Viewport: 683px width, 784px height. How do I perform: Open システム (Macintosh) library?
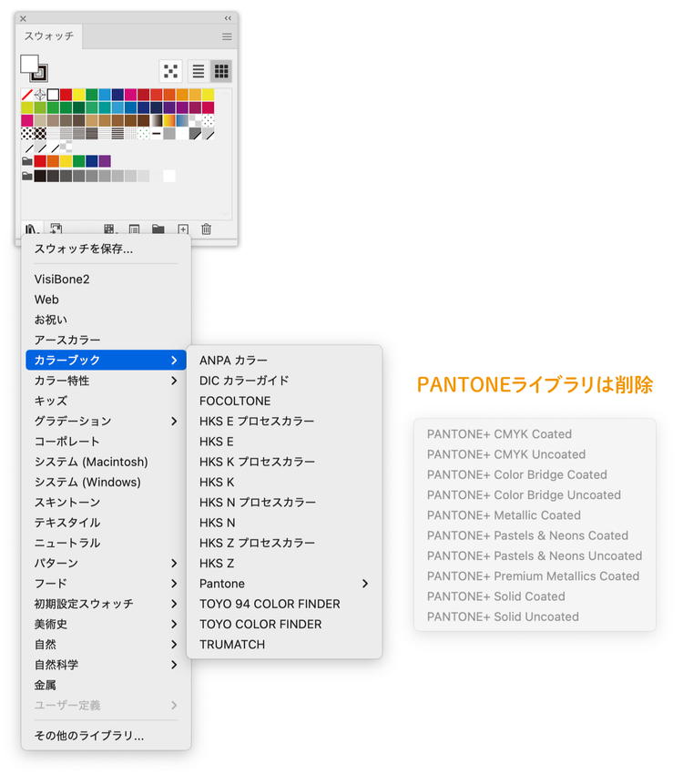tap(106, 462)
